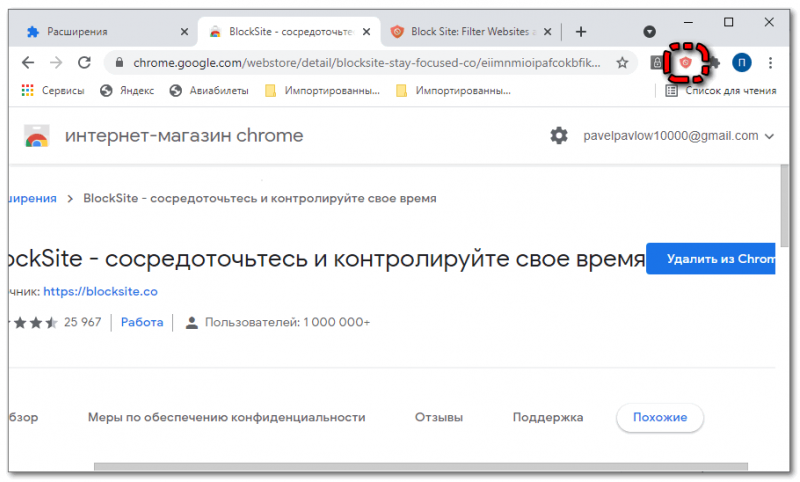Go to extensions breadcrumb link
Image resolution: width=800 pixels, height=482 pixels.
[33, 198]
